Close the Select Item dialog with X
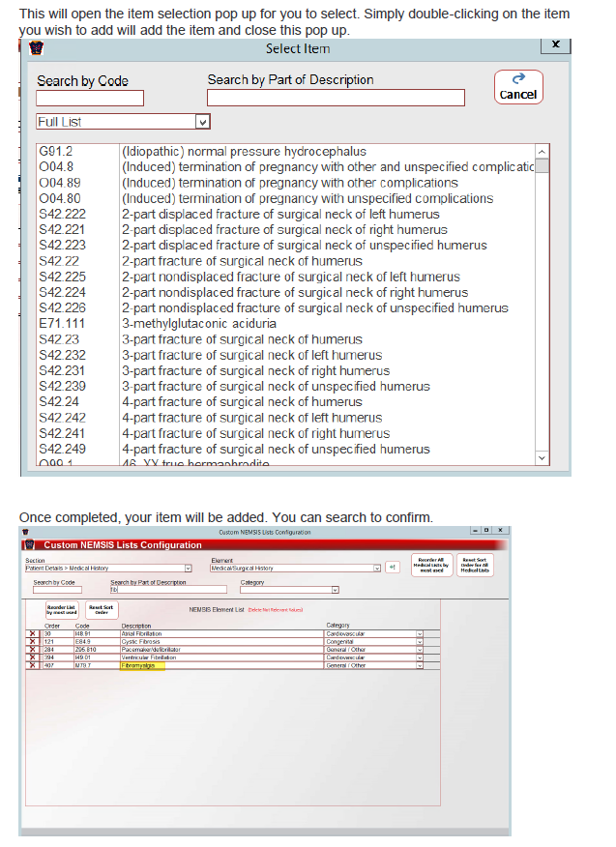 coord(555,44)
